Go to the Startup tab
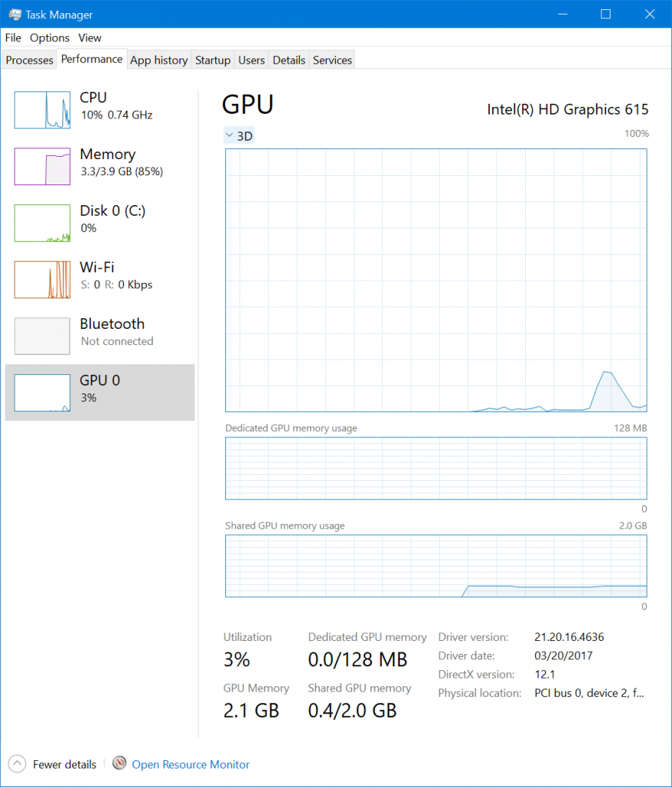 213,60
